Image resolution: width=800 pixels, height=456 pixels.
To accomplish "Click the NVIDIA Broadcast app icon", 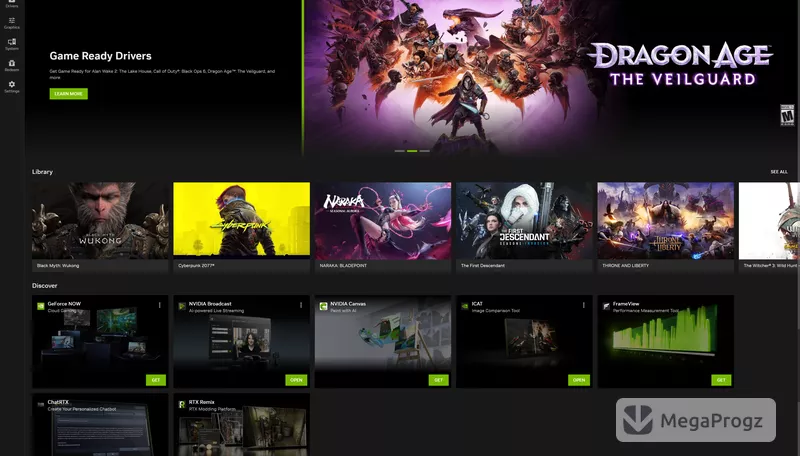I will [x=182, y=306].
